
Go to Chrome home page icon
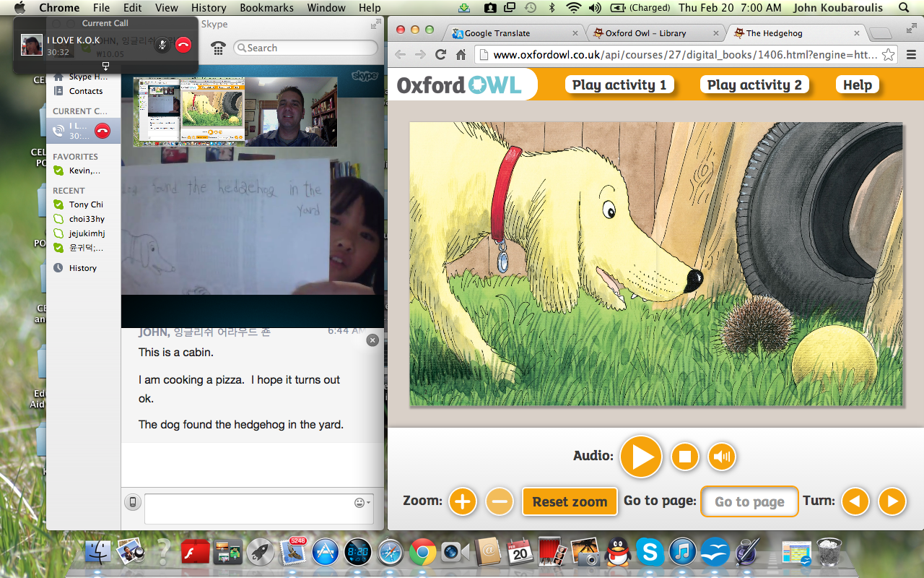(461, 54)
